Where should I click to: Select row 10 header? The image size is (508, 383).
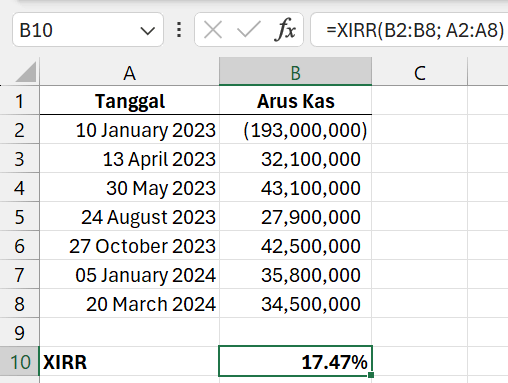(20, 361)
